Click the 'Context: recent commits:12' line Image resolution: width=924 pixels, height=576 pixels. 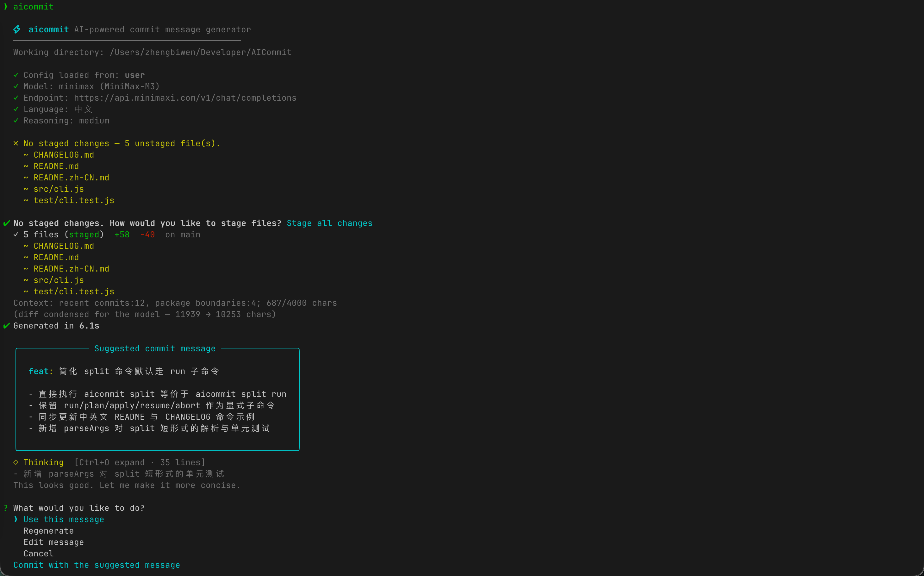click(x=175, y=303)
